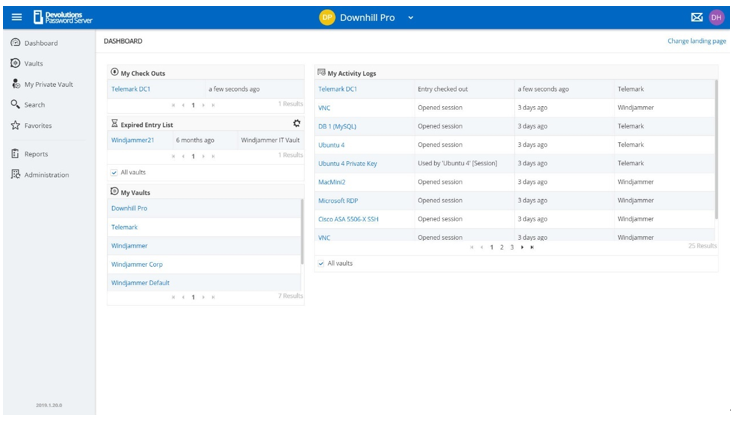Click next page arrow in My Vaults pager
This screenshot has height=424, width=731.
[203, 297]
